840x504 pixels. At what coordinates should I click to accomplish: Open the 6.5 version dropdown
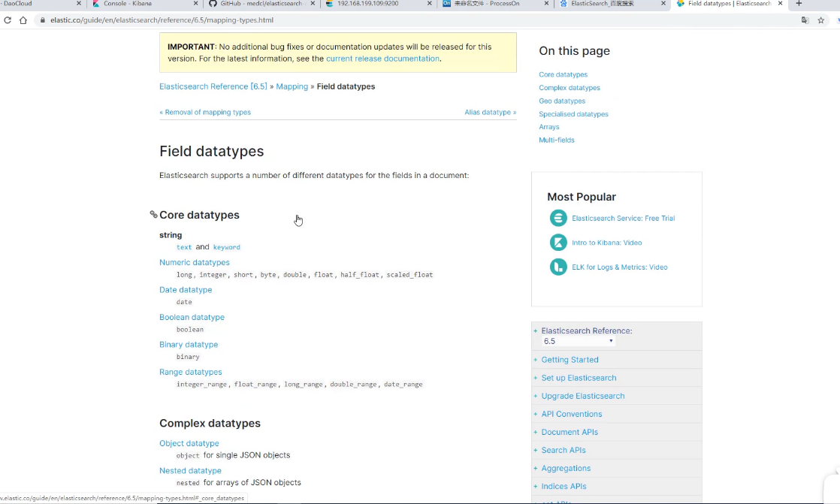[579, 341]
